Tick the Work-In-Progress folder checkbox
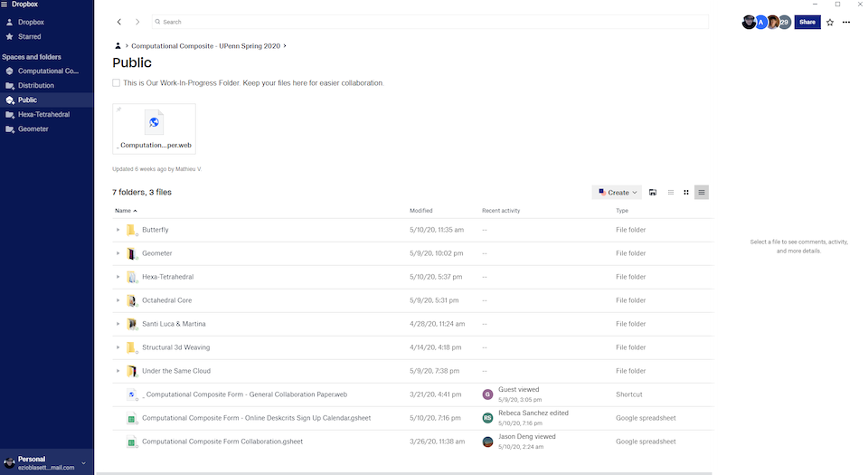The height and width of the screenshot is (475, 868). coord(117,83)
